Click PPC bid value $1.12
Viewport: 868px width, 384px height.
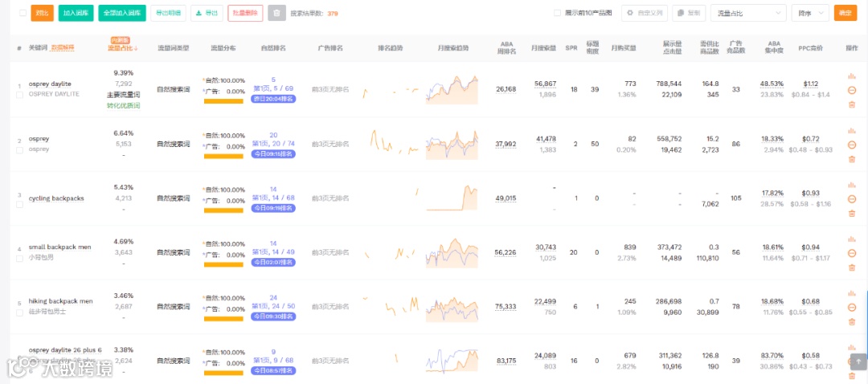point(810,84)
